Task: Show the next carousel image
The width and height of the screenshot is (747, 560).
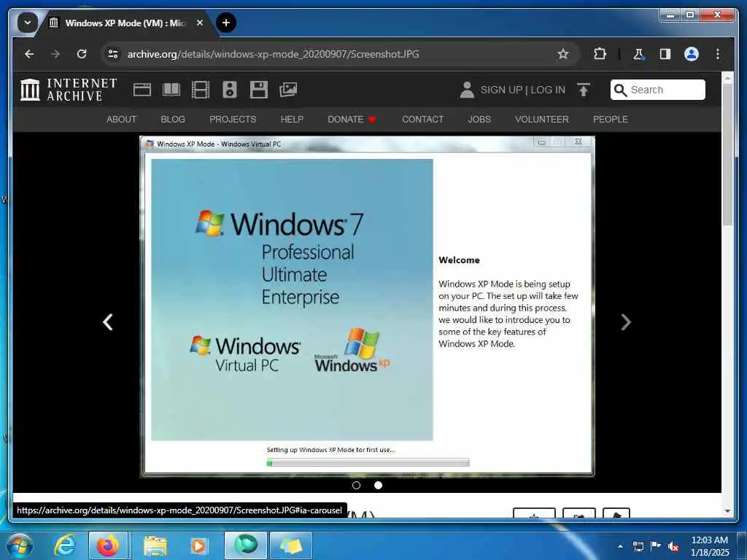Action: (626, 322)
